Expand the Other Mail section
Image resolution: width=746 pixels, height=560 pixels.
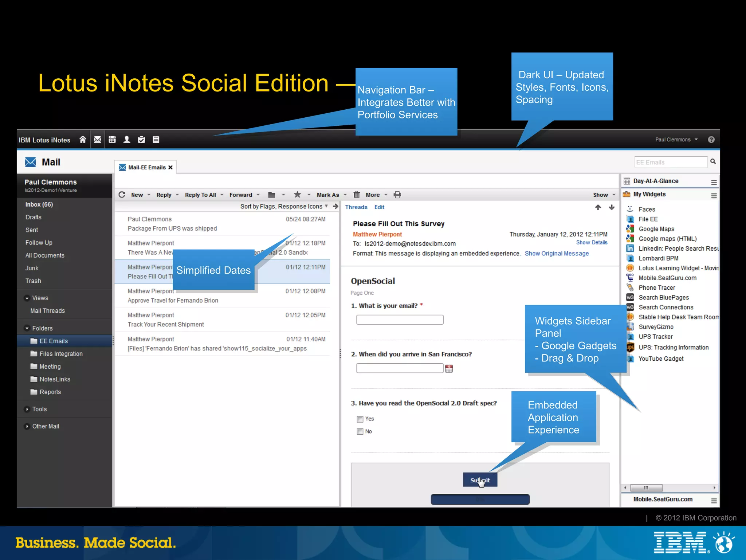tap(27, 426)
